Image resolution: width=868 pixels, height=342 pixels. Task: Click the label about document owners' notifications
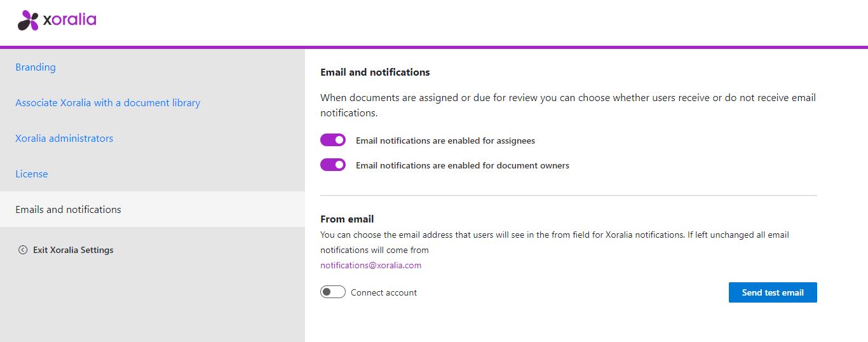coord(463,165)
